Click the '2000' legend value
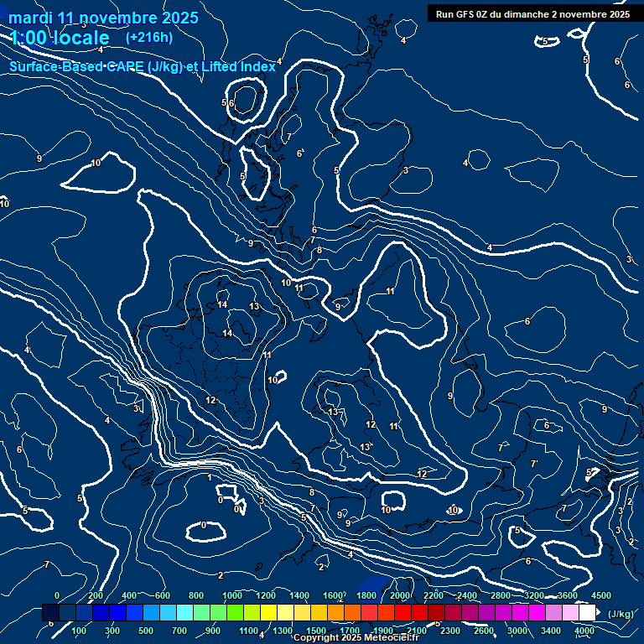 tap(400, 595)
